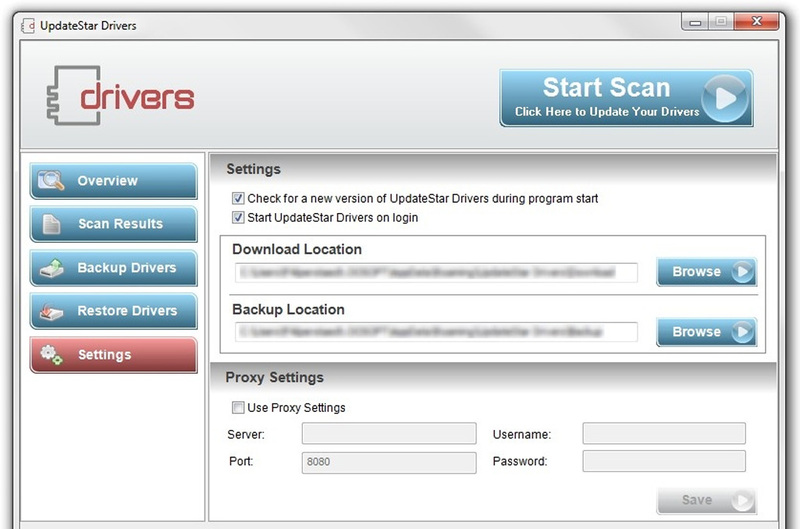Click the Backup Location path field
This screenshot has width=800, height=529.
(x=436, y=332)
